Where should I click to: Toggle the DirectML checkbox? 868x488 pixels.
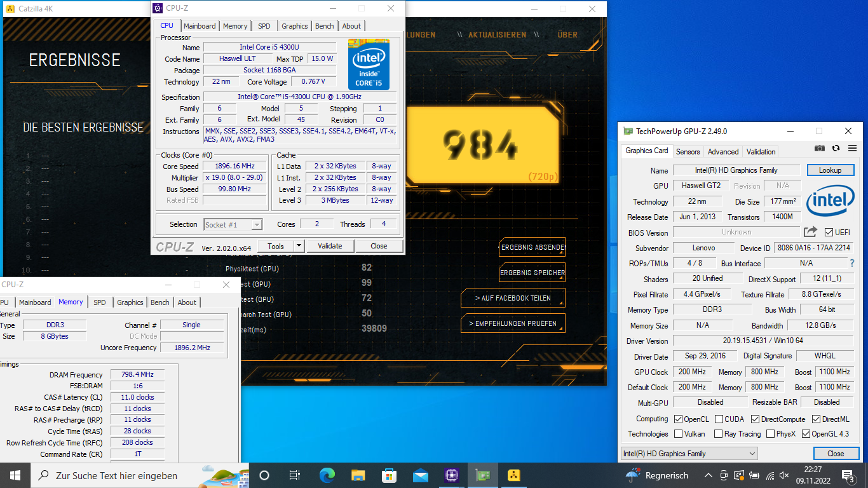point(816,419)
